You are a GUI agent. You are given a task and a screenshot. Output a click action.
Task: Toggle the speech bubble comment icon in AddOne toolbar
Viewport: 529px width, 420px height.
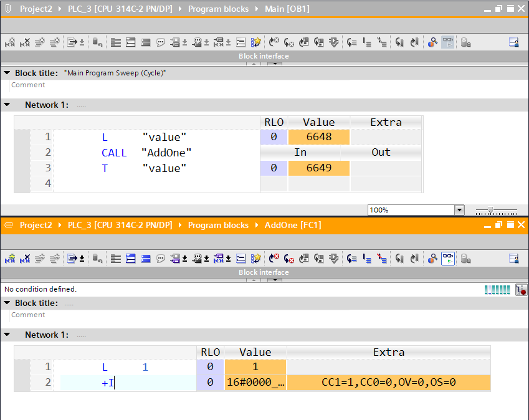point(160,259)
